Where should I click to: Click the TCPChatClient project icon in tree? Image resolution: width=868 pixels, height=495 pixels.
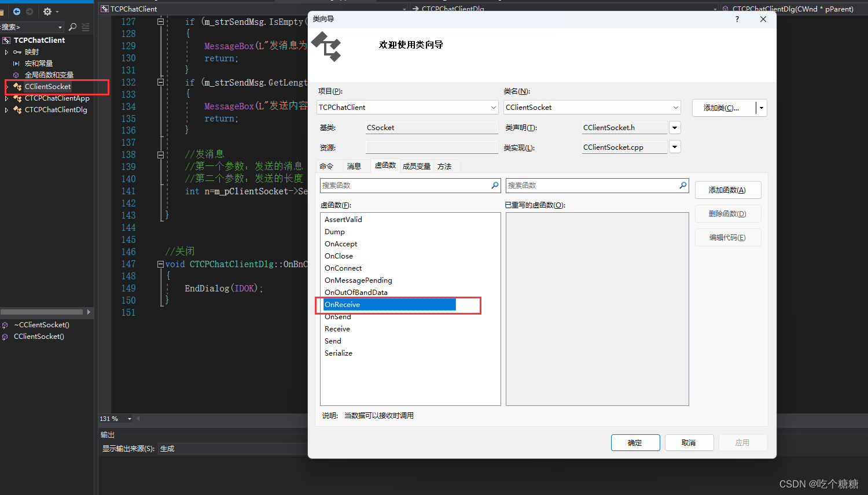6,40
